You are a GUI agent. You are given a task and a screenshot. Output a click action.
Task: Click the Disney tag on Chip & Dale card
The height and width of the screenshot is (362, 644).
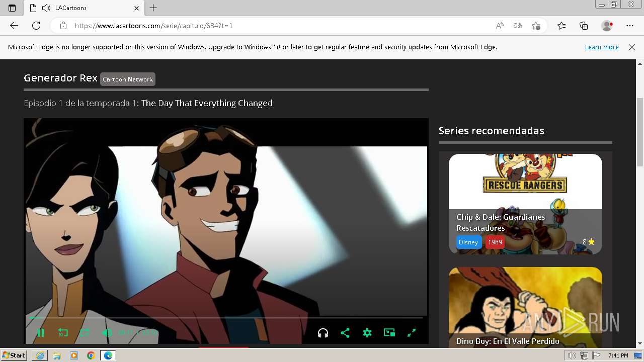point(468,242)
